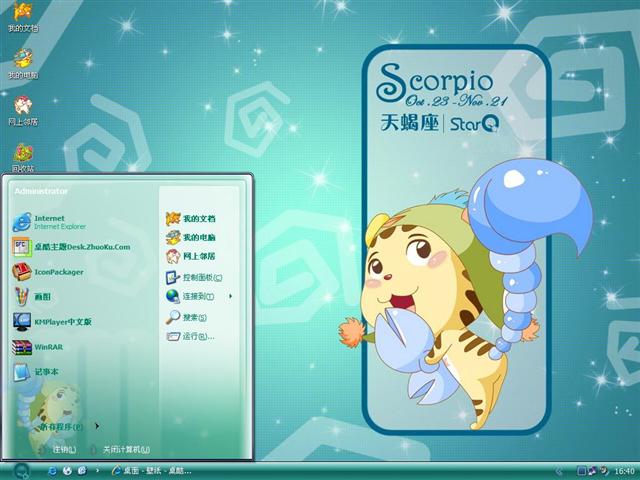Viewport: 640px width, 480px height.
Task: Open 搜索(S) search from start menu
Action: [x=187, y=317]
